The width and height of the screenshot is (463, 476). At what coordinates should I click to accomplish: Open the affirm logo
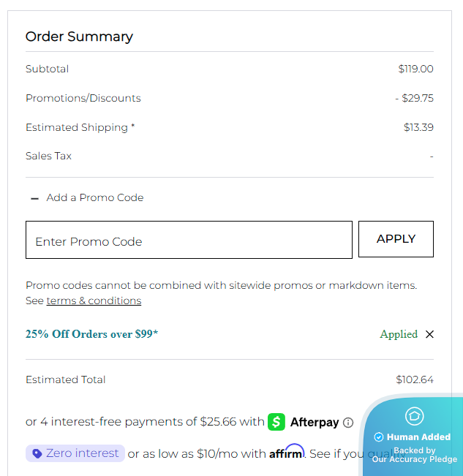(286, 453)
